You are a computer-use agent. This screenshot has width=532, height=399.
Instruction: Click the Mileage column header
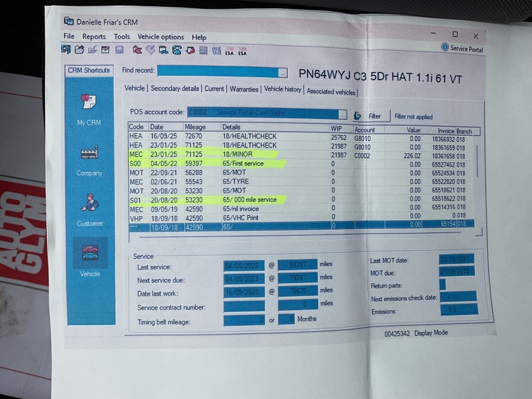coord(195,127)
